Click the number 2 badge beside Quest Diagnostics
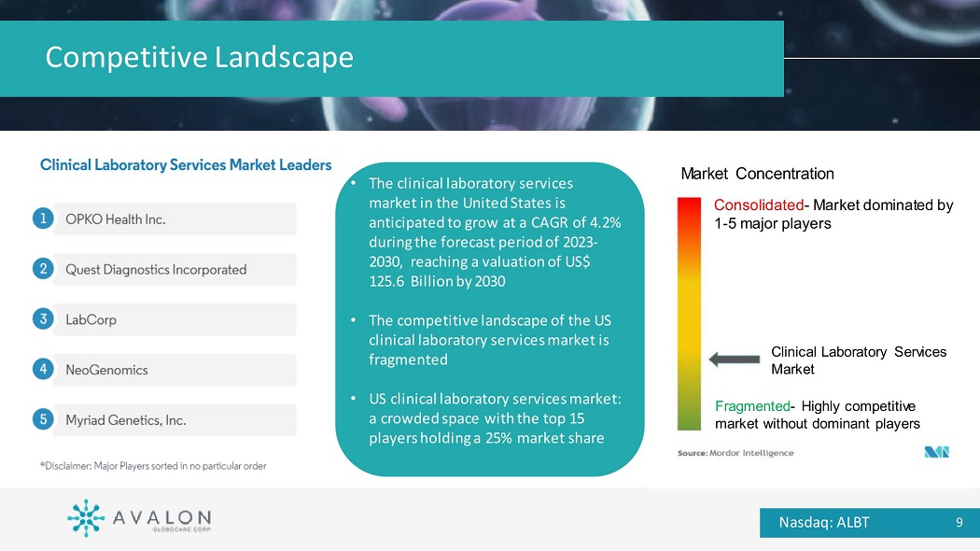This screenshot has height=551, width=980. 44,269
